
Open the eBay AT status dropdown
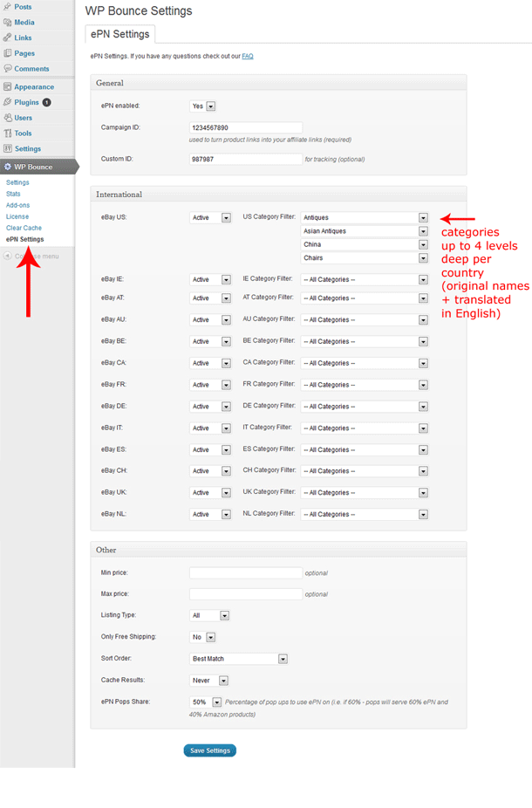click(210, 298)
